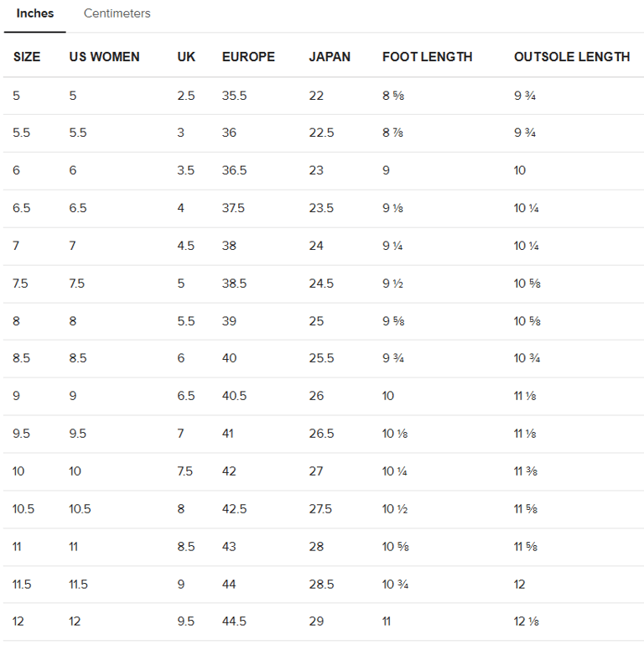
Task: Click the SIZE column header
Action: (x=27, y=57)
